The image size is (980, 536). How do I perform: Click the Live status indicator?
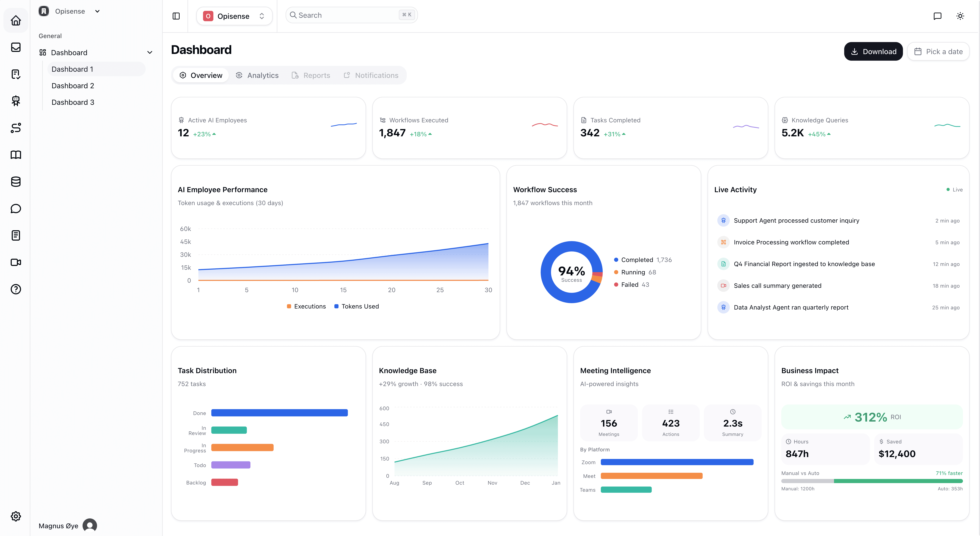point(954,190)
